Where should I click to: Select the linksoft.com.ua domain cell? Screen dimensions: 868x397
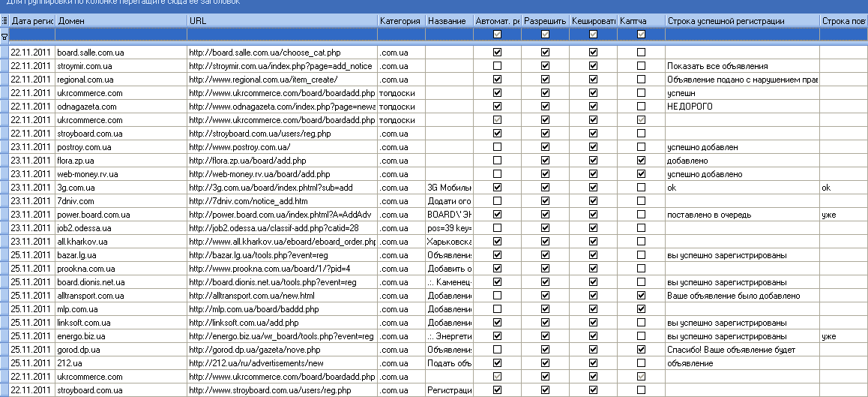[x=121, y=323]
